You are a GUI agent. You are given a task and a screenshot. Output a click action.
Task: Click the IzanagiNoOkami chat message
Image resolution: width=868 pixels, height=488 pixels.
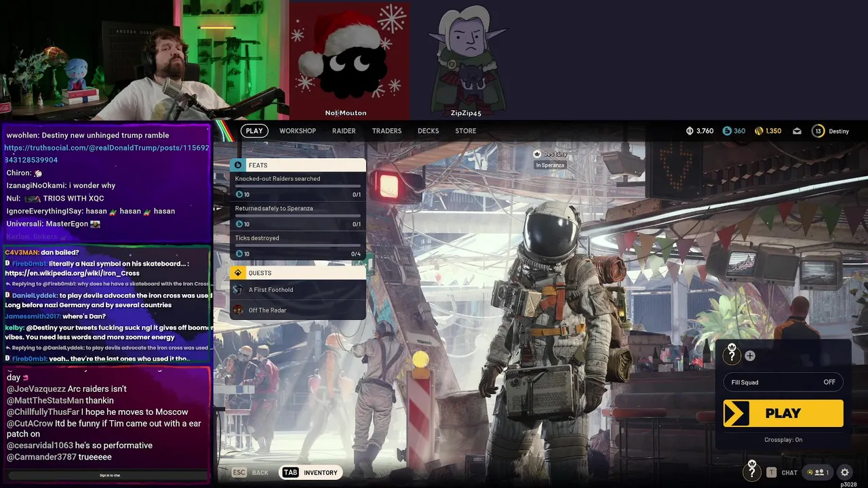pyautogui.click(x=61, y=185)
